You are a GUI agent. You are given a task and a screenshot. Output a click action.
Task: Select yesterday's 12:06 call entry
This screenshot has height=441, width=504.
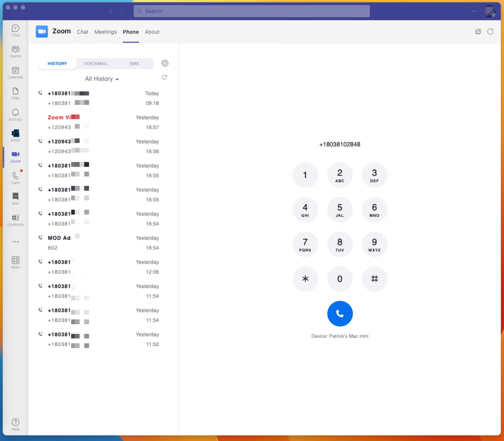click(99, 267)
